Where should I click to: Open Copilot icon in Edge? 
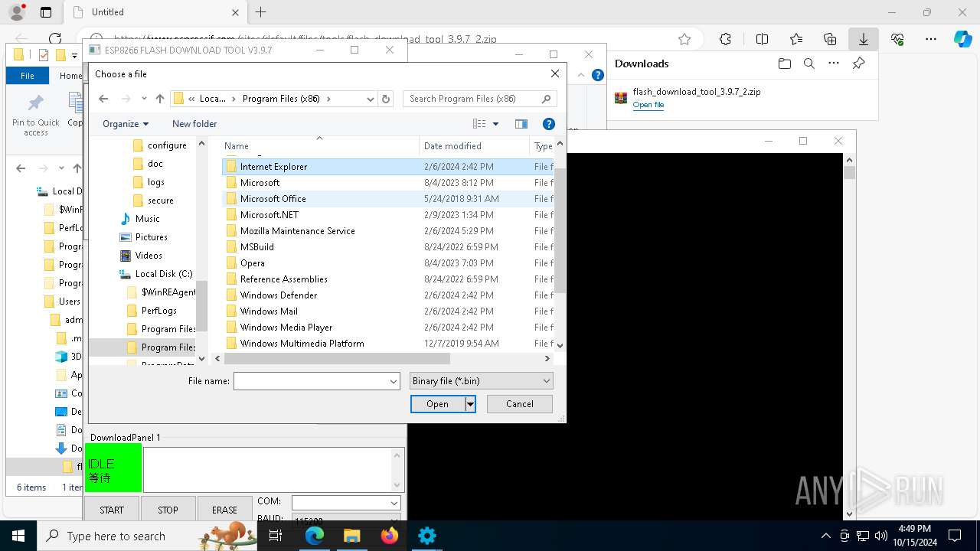(x=962, y=39)
